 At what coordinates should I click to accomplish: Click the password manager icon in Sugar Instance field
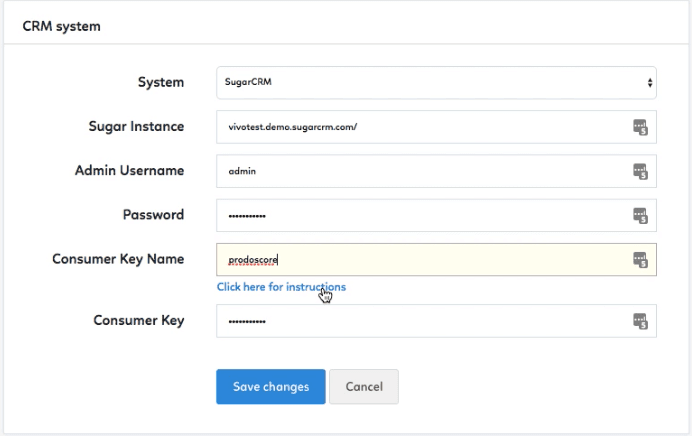640,127
